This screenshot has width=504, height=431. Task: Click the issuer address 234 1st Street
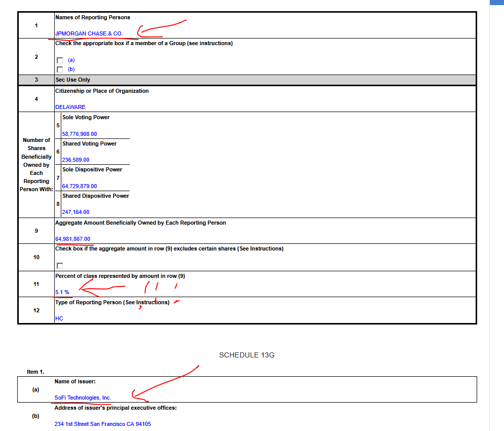pos(102,424)
